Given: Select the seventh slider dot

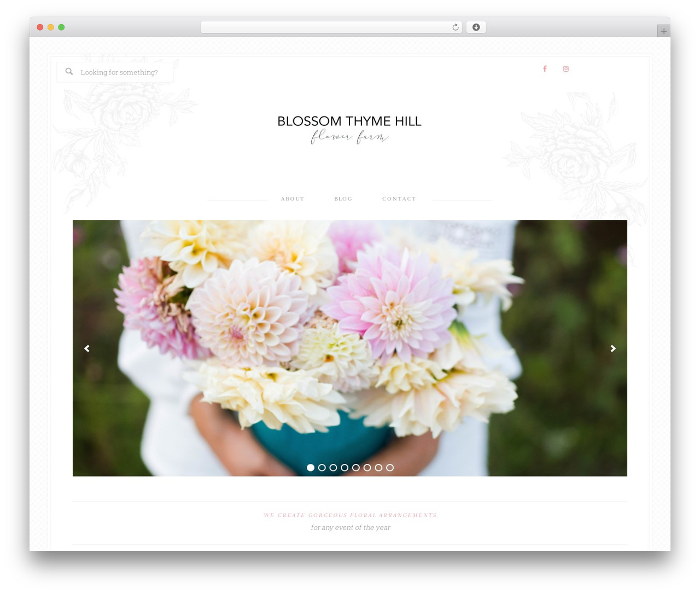Looking at the screenshot, I should point(378,468).
